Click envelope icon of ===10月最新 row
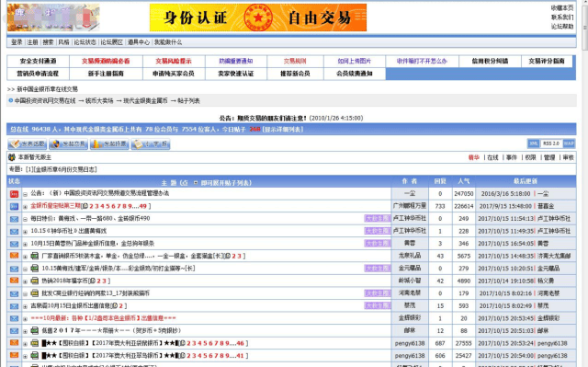The image size is (588, 367). [x=15, y=318]
